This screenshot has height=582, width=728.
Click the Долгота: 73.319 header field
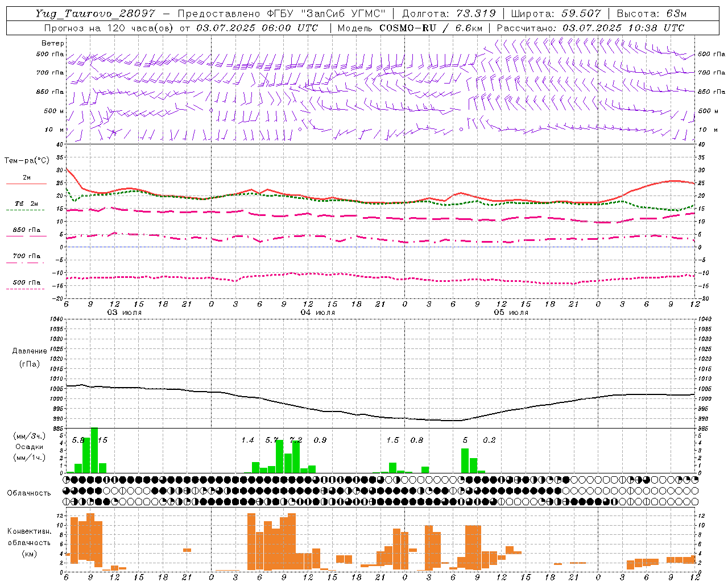pyautogui.click(x=449, y=14)
